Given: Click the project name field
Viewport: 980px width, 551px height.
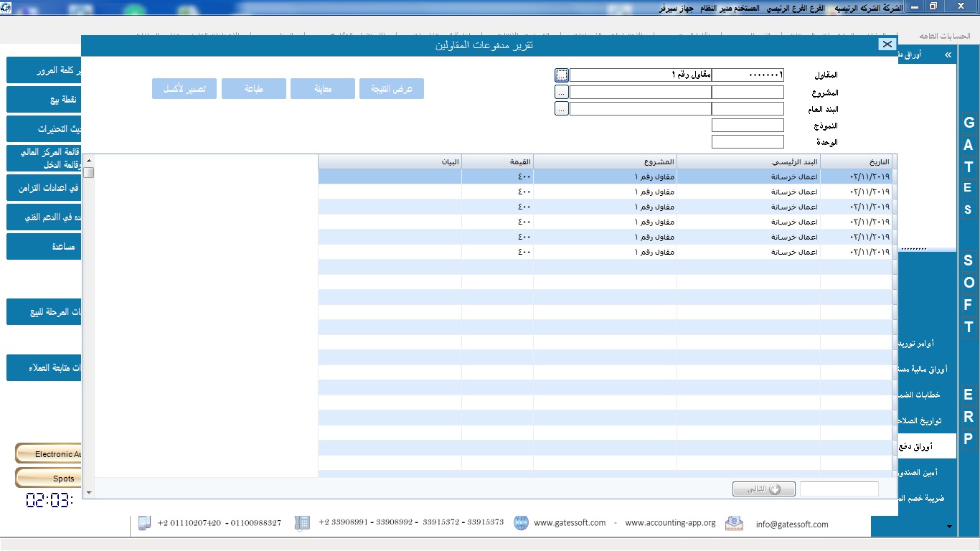Looking at the screenshot, I should tap(641, 92).
